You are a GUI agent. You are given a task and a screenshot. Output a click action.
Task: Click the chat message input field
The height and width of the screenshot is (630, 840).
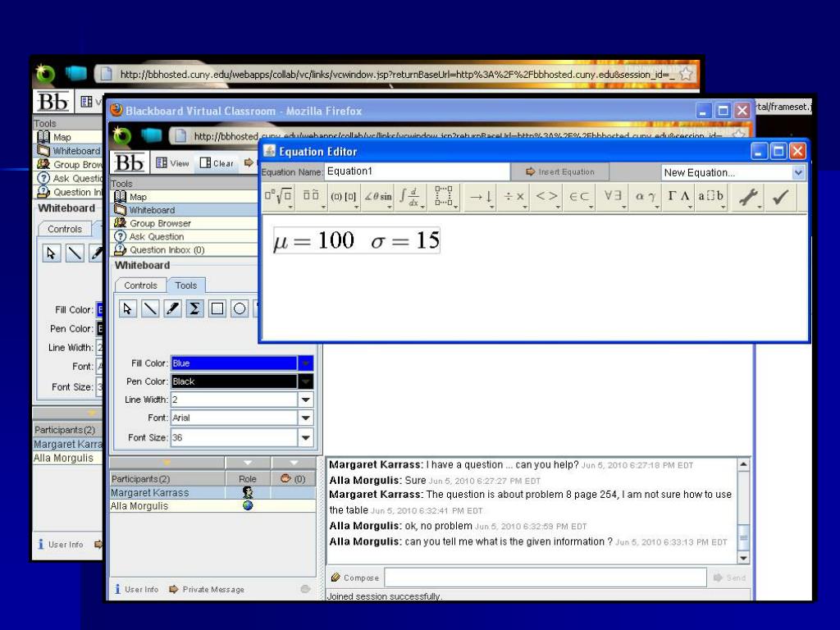tap(546, 577)
